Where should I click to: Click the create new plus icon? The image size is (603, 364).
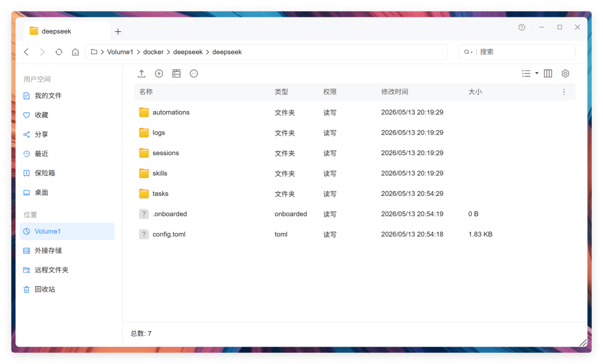click(159, 74)
